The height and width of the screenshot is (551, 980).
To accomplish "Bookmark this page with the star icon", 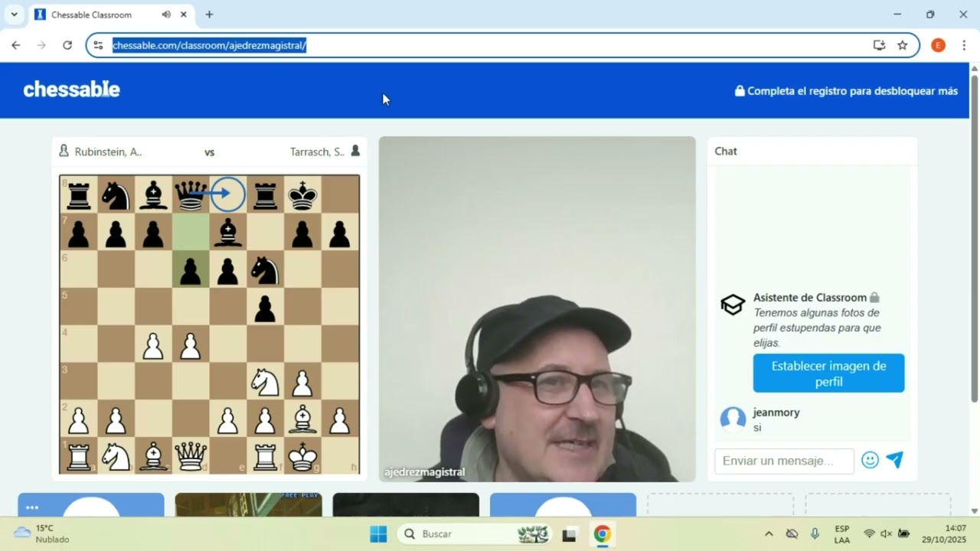I will [x=903, y=45].
